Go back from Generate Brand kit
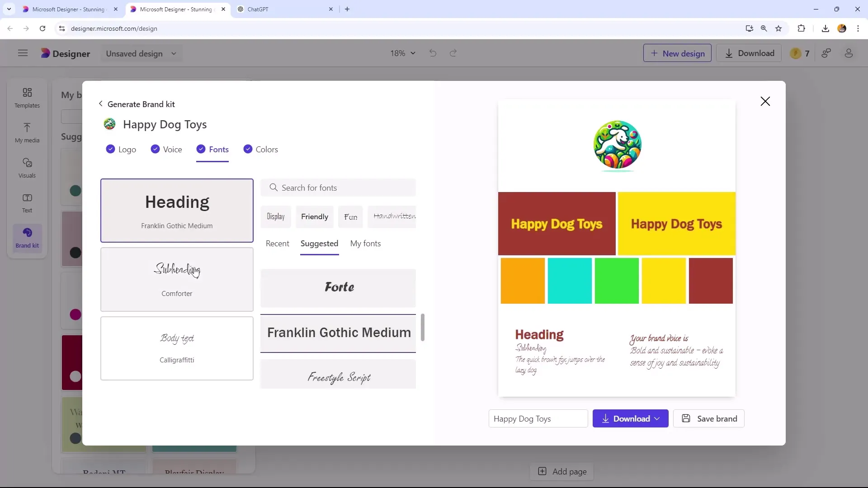The image size is (868, 488). click(x=100, y=104)
